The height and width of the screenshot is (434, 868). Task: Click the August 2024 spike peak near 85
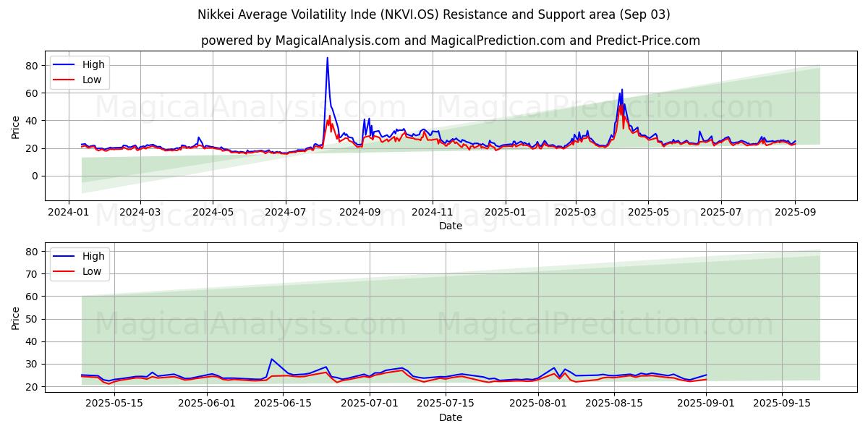(327, 59)
